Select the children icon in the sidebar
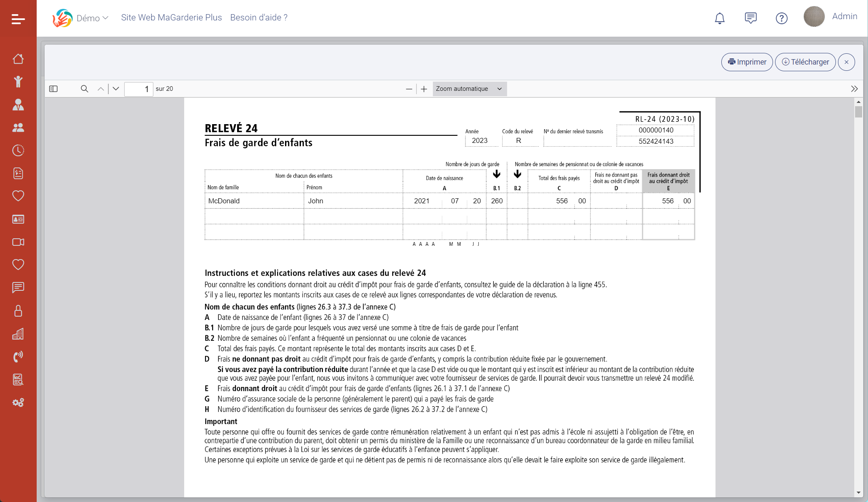This screenshot has height=502, width=868. pyautogui.click(x=18, y=82)
